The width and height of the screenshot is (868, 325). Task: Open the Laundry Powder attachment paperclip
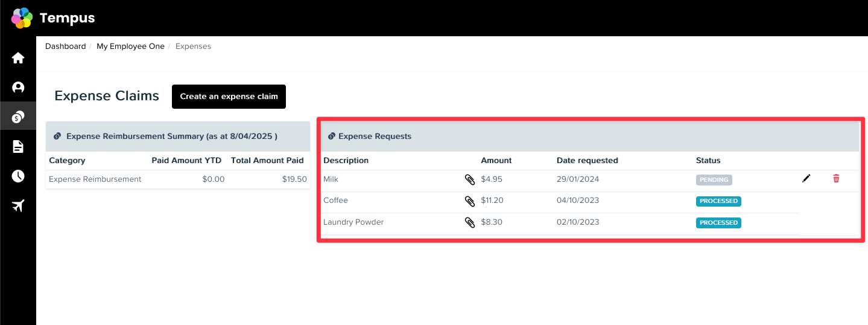(470, 223)
